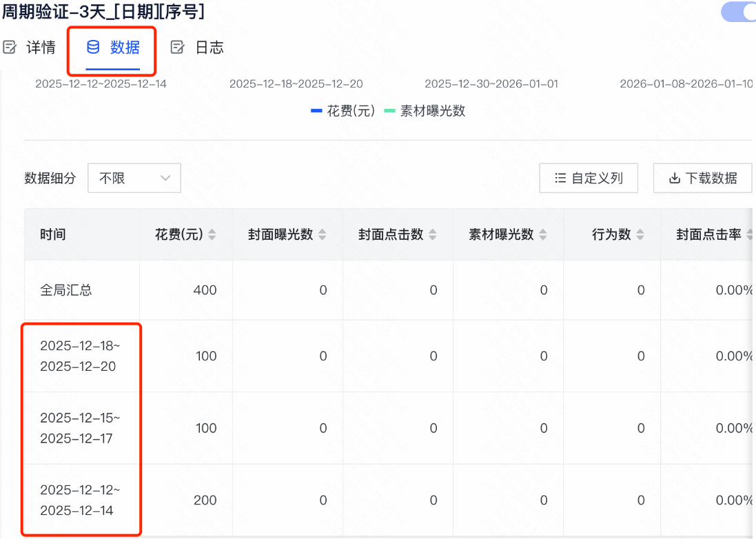Switch to the 日志 tab

pos(209,47)
